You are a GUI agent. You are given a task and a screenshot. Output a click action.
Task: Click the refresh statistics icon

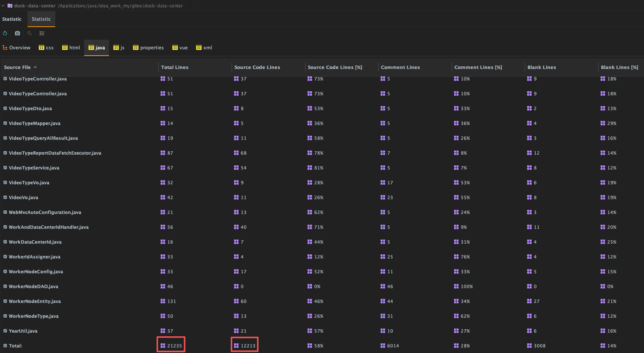tap(5, 33)
